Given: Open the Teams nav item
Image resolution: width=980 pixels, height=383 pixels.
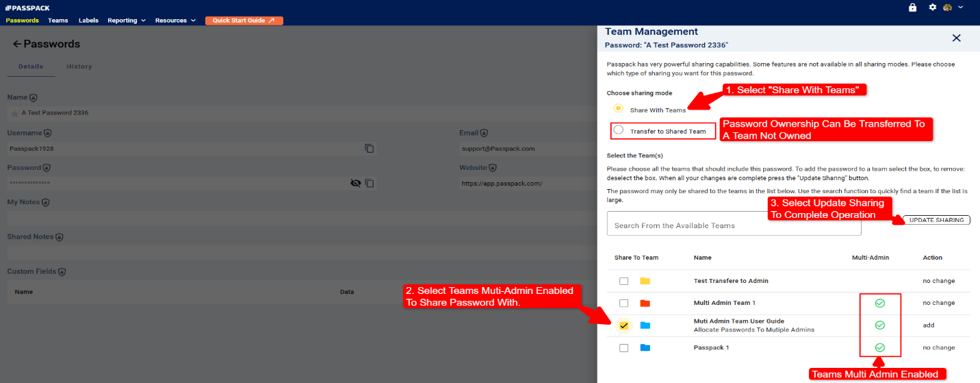Looking at the screenshot, I should point(58,21).
